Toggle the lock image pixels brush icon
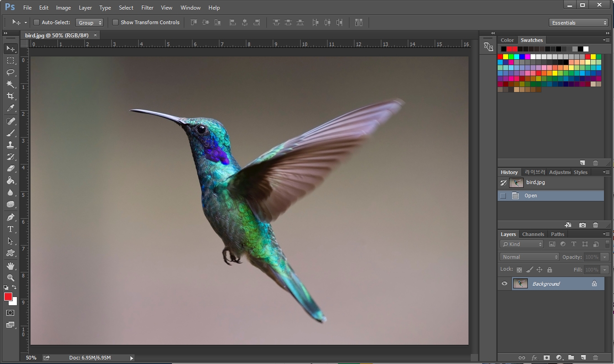Image resolution: width=614 pixels, height=364 pixels. click(530, 270)
